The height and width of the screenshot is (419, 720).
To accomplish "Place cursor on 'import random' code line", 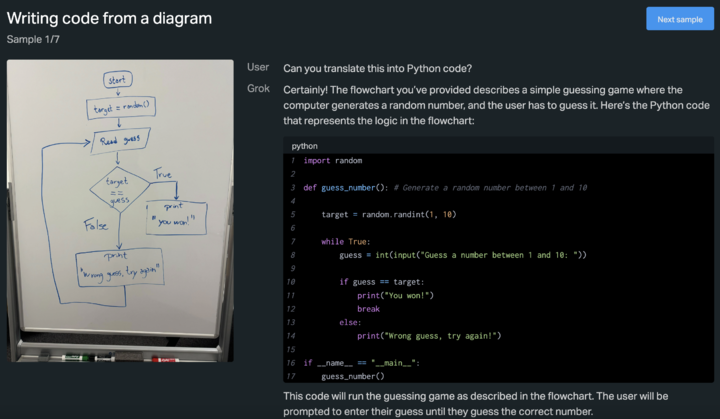I will pyautogui.click(x=332, y=160).
